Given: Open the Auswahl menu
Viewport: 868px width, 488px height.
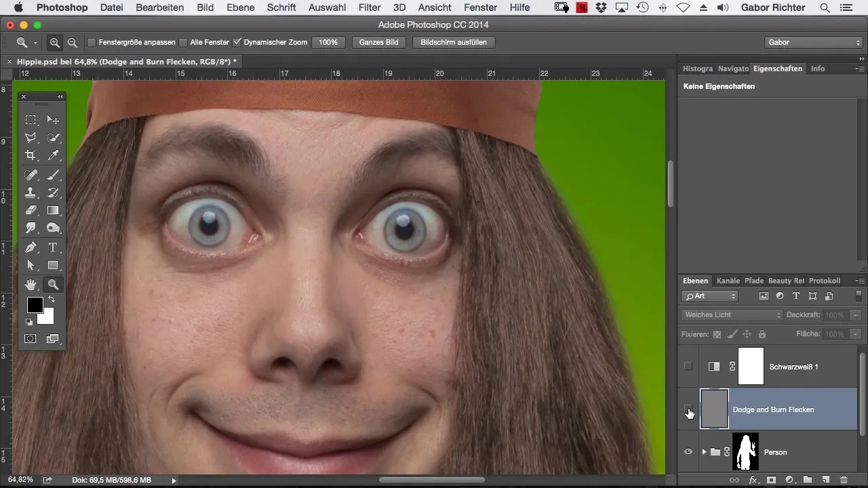Looking at the screenshot, I should point(327,7).
